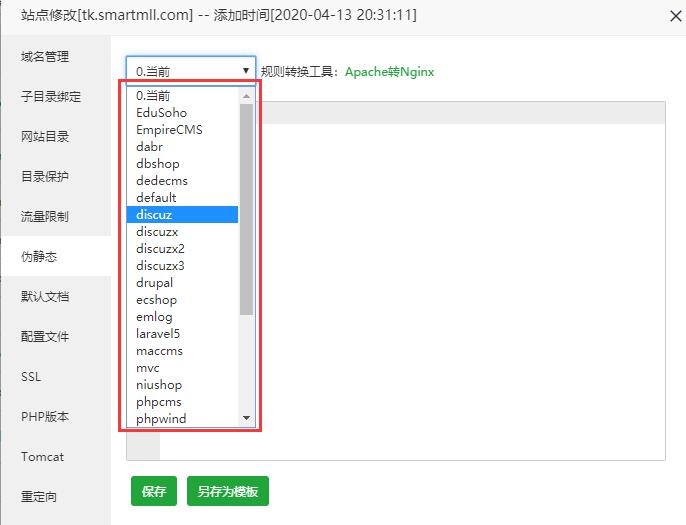Screen dimensions: 686x525
Task: Open the SSL settings tab
Action: (31, 377)
